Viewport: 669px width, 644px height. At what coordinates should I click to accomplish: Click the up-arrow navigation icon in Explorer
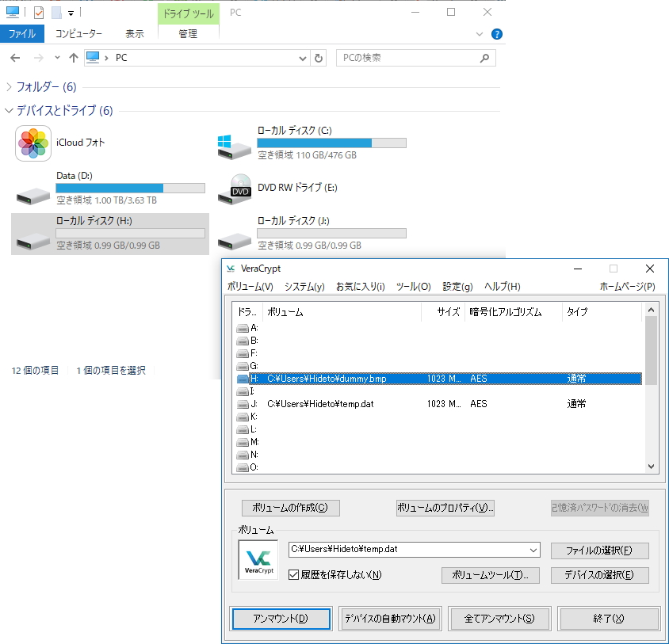[x=73, y=57]
